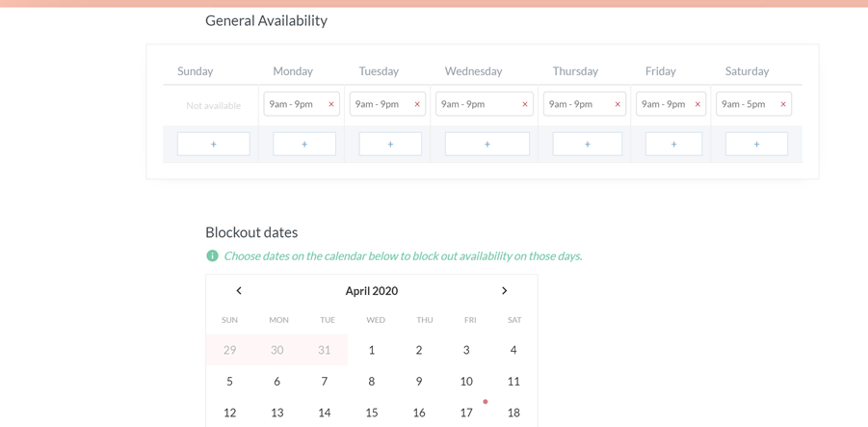Go to previous month in calendar

[239, 291]
